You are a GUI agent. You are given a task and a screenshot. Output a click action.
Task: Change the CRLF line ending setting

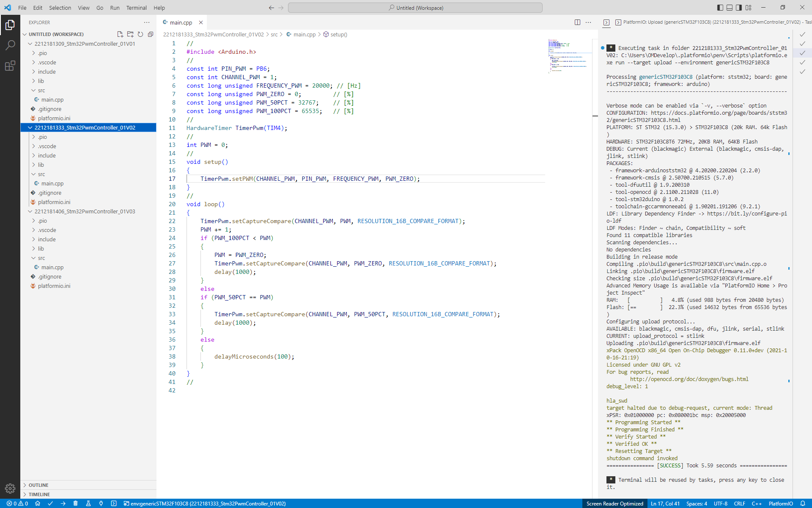click(740, 503)
